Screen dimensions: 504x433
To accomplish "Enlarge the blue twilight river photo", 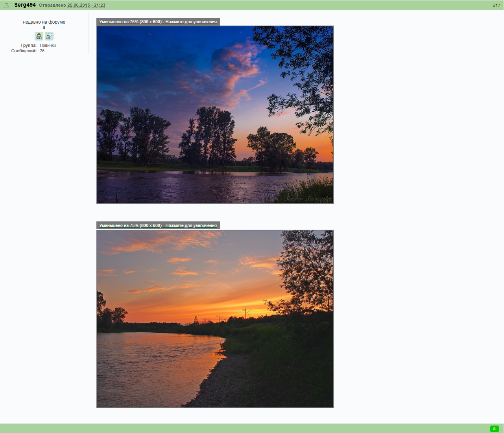I will (x=215, y=115).
